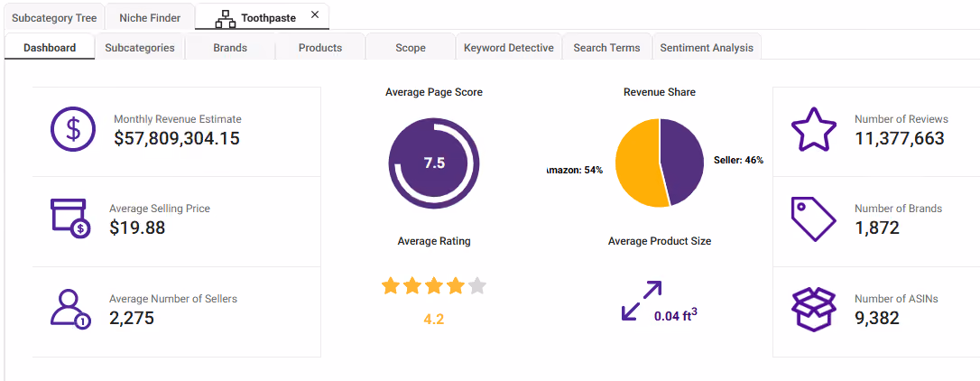Click the Number of ASINs label
Image resolution: width=980 pixels, height=381 pixels.
coord(896,299)
